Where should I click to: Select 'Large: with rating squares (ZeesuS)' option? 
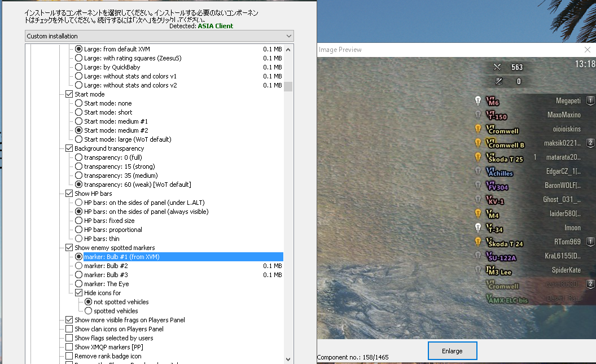pos(78,58)
